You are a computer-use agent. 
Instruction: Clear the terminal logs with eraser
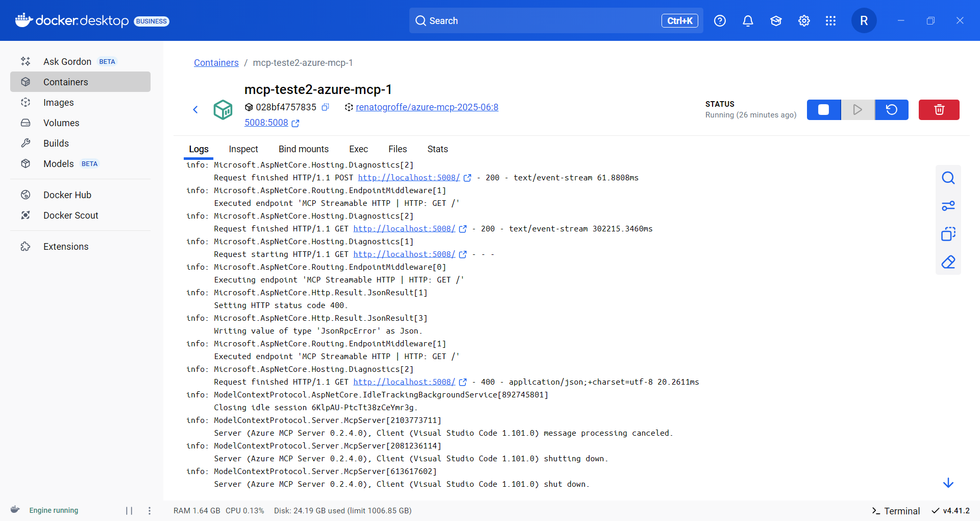(948, 262)
